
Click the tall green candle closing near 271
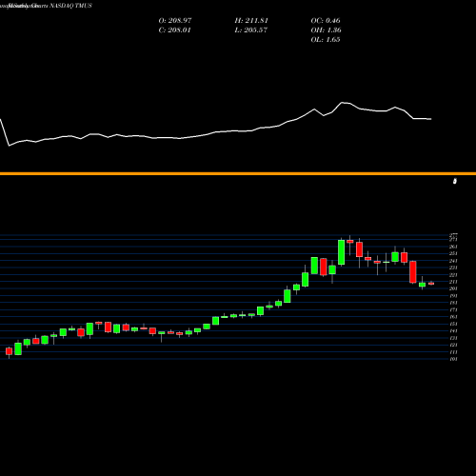342,252
